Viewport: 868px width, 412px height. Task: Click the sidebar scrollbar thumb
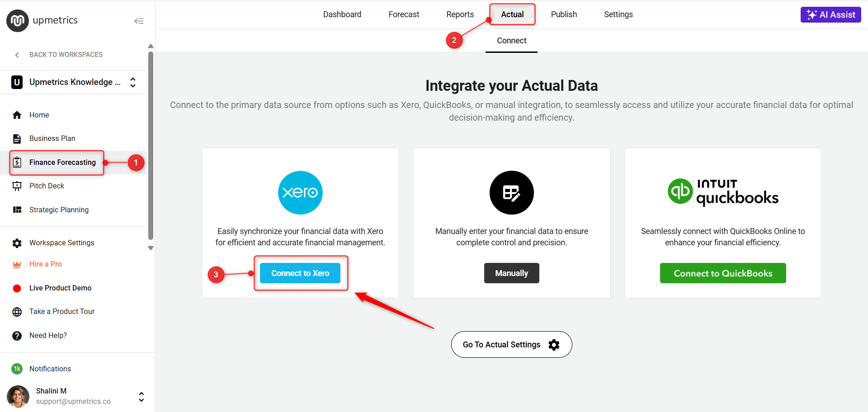click(x=151, y=145)
